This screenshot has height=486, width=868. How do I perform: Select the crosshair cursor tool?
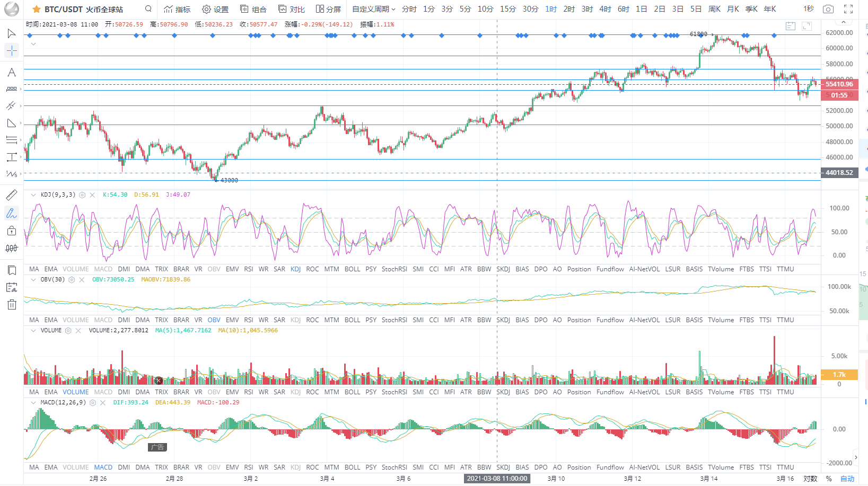(x=12, y=51)
